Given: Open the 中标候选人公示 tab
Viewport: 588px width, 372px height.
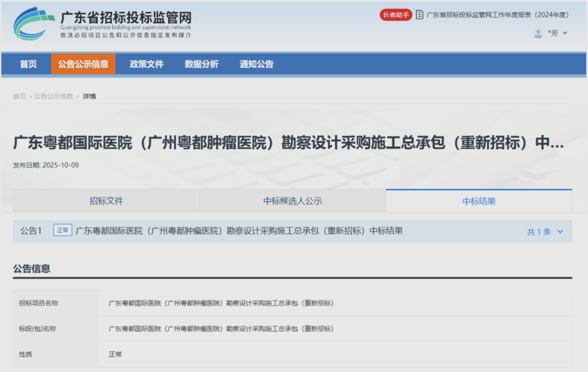Looking at the screenshot, I should (291, 200).
